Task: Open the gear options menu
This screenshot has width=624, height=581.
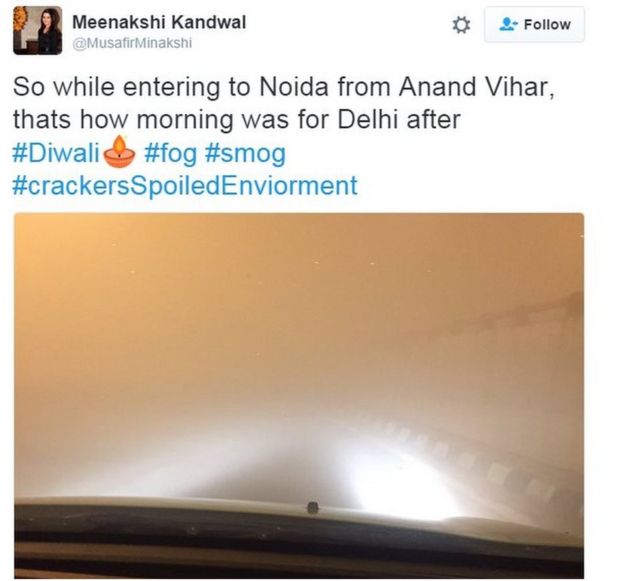Action: tap(461, 25)
